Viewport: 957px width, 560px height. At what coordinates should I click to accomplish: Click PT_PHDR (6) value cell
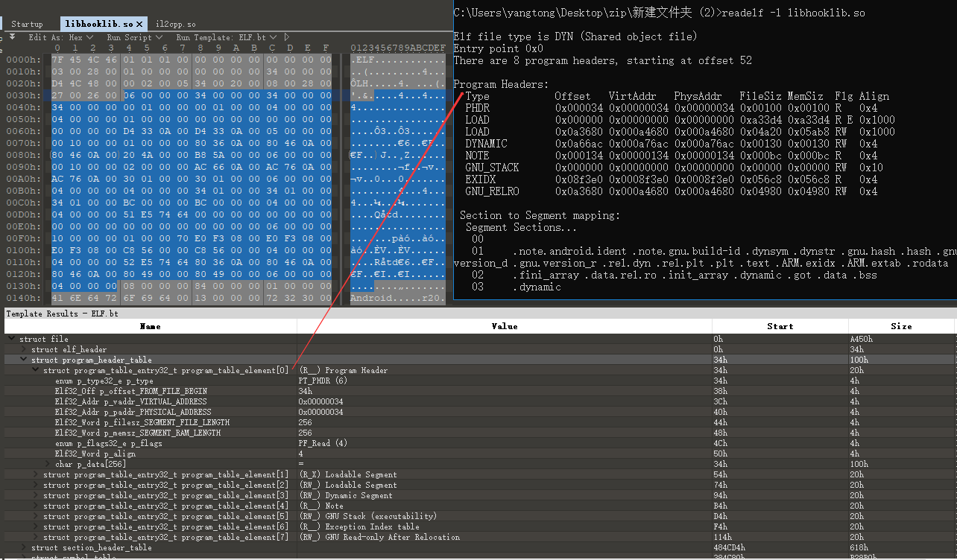(x=323, y=381)
